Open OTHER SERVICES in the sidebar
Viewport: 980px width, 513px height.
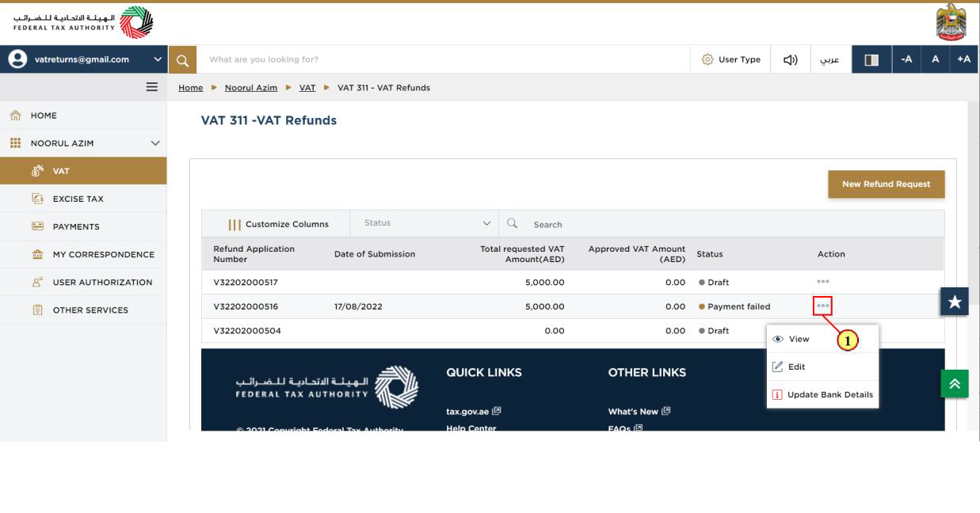(83, 310)
